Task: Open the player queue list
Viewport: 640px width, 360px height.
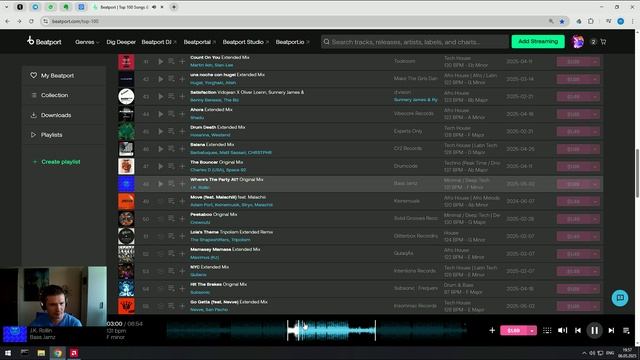Action: [x=626, y=331]
